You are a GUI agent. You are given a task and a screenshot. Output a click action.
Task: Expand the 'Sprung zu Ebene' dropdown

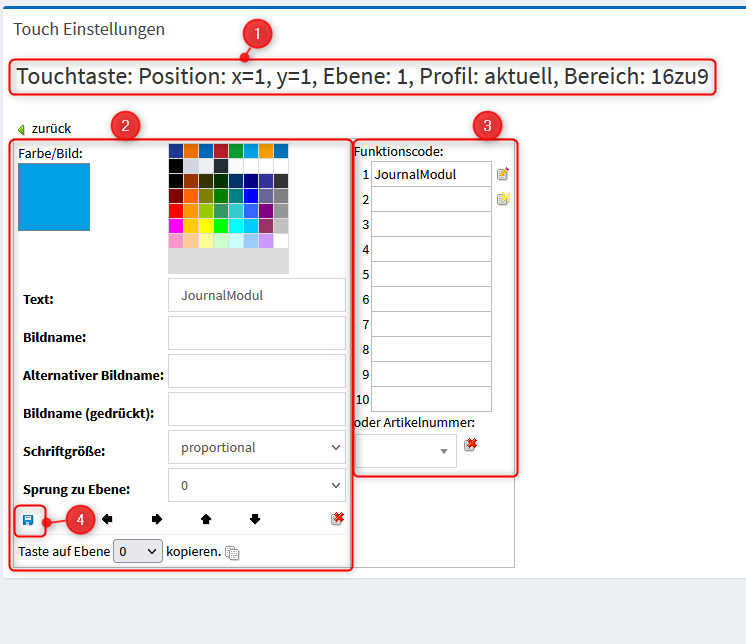coord(257,486)
